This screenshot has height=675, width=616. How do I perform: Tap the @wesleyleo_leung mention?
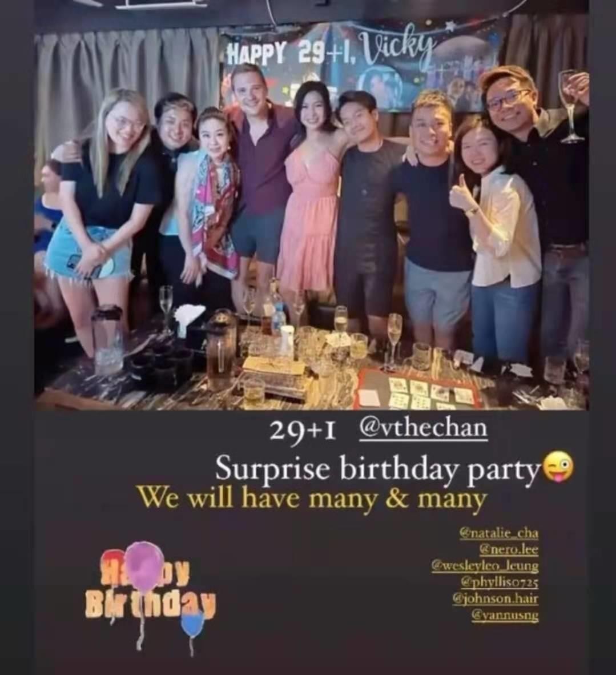click(x=485, y=566)
